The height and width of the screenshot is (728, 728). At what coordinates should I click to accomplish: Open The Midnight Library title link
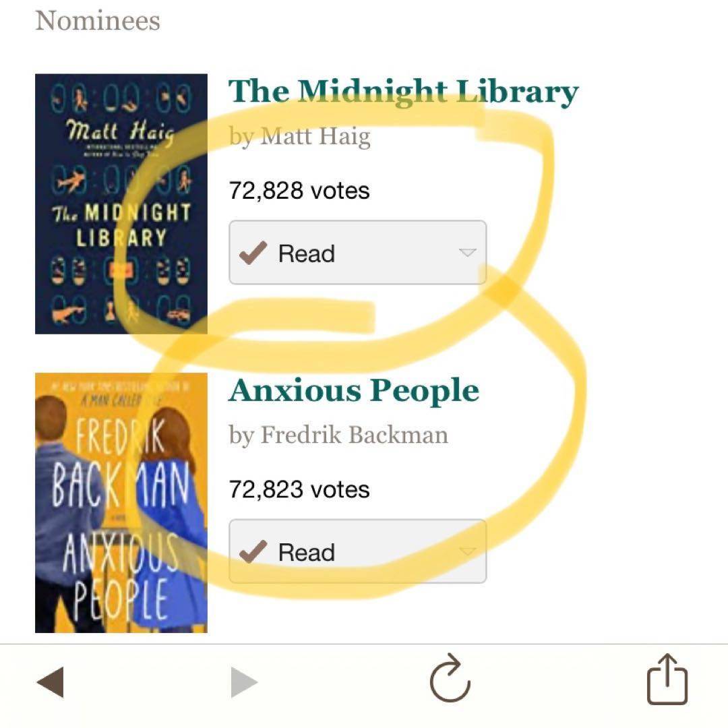tap(403, 92)
